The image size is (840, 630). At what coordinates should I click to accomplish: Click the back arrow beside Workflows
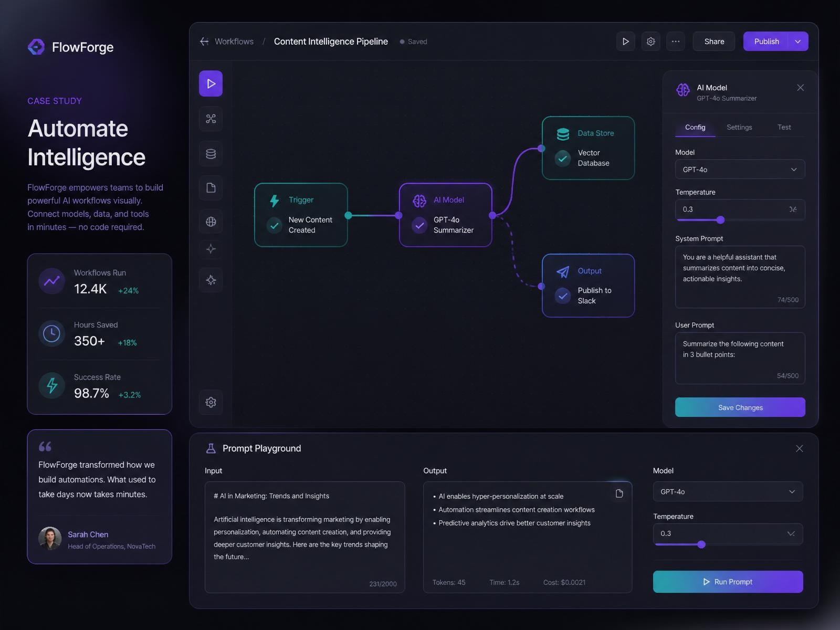click(204, 41)
